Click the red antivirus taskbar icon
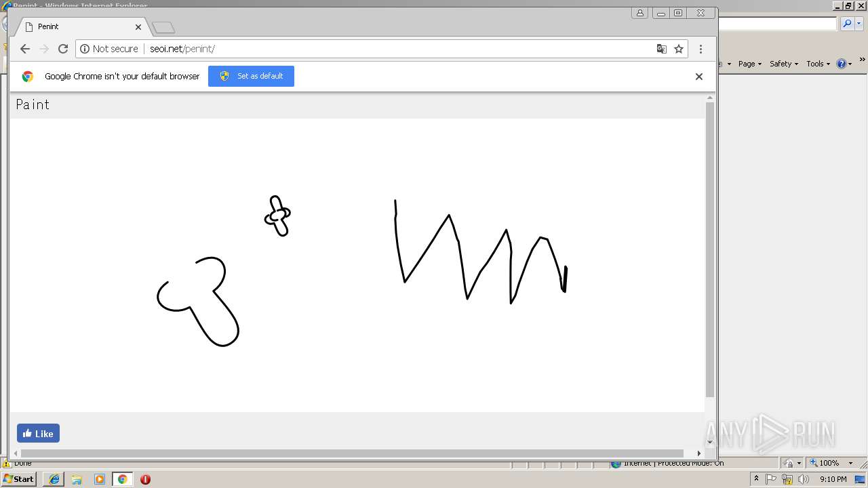 pyautogui.click(x=145, y=479)
